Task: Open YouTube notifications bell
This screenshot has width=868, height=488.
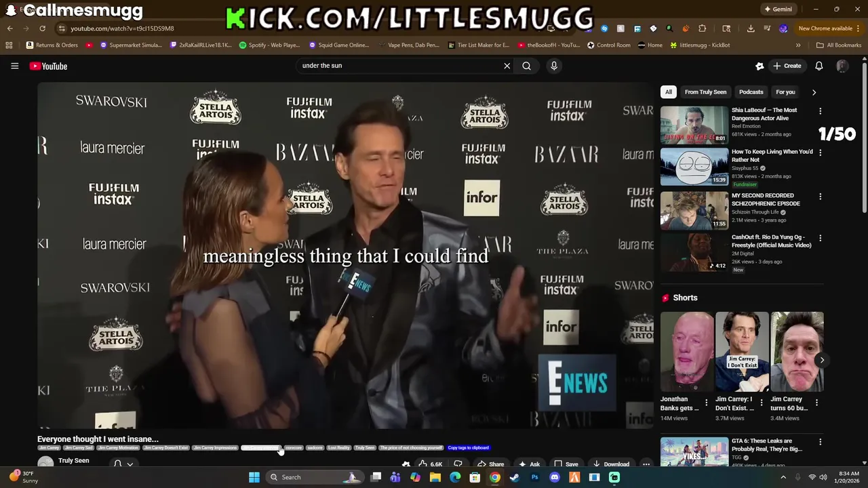Action: [818, 66]
